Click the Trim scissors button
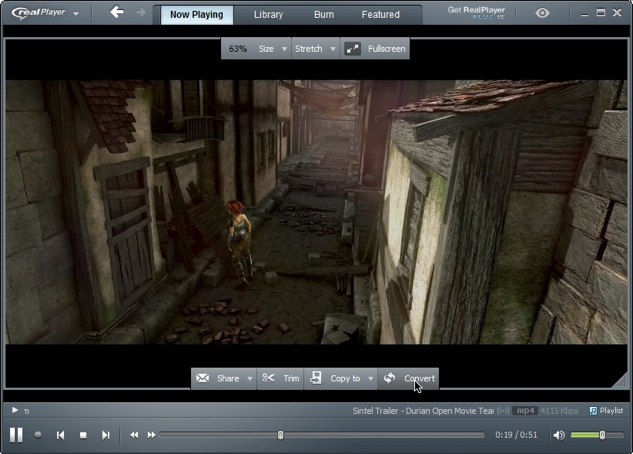 coord(280,379)
